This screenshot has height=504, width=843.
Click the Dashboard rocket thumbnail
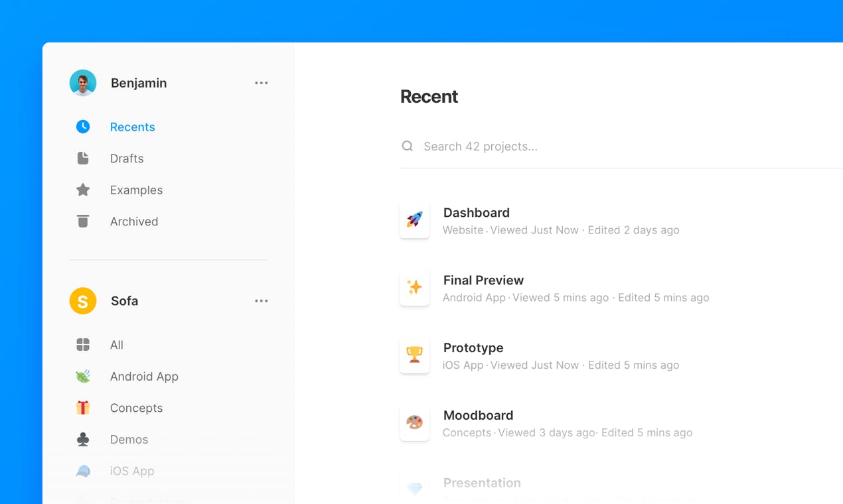coord(414,220)
